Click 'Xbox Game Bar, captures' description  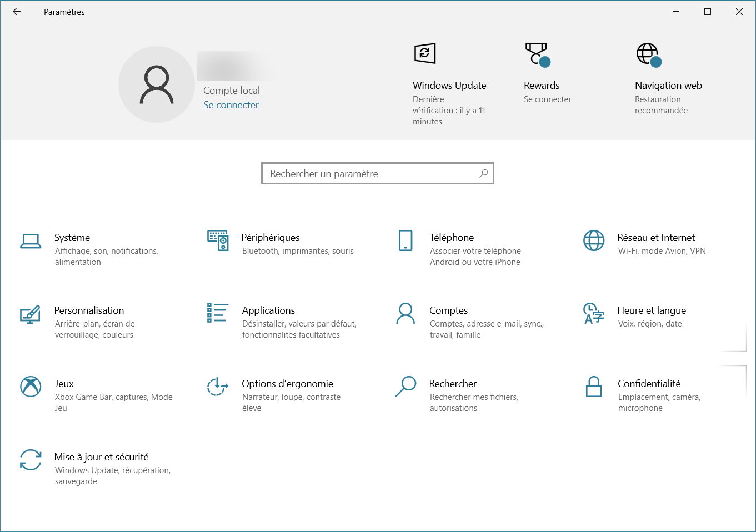(113, 403)
